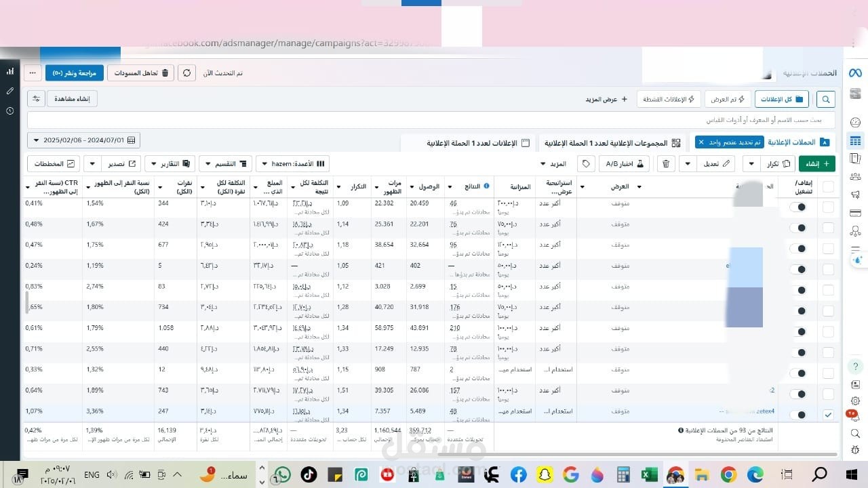Expand the arrow next to تصدير button
This screenshot has height=488, width=868.
click(x=93, y=163)
